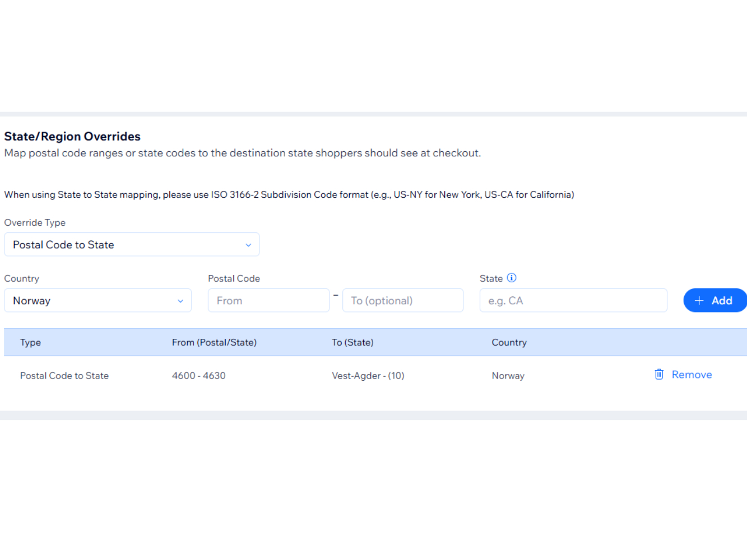Click the Country column header in table
This screenshot has width=747, height=560.
click(509, 342)
